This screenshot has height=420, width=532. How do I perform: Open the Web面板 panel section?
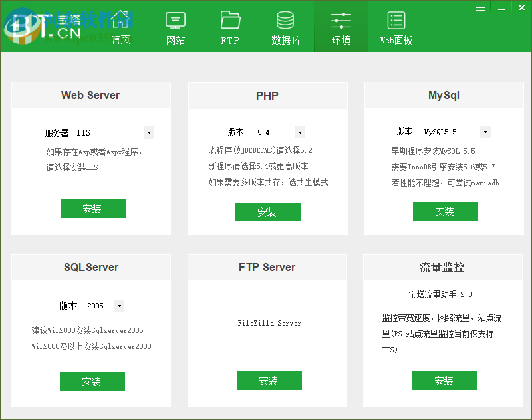(x=396, y=27)
